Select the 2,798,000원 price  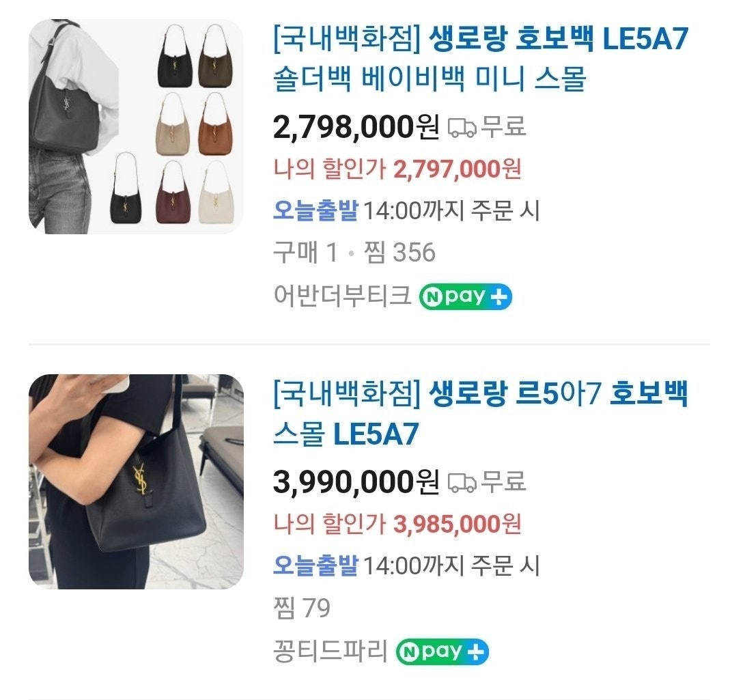[x=356, y=127]
